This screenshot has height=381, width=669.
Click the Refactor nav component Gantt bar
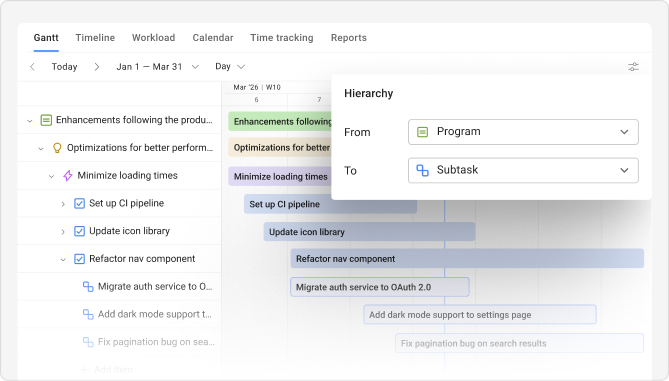click(x=467, y=259)
